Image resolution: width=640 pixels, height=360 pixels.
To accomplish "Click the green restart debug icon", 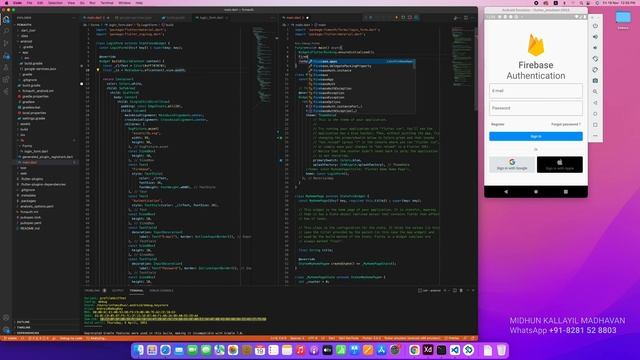I will [403, 18].
